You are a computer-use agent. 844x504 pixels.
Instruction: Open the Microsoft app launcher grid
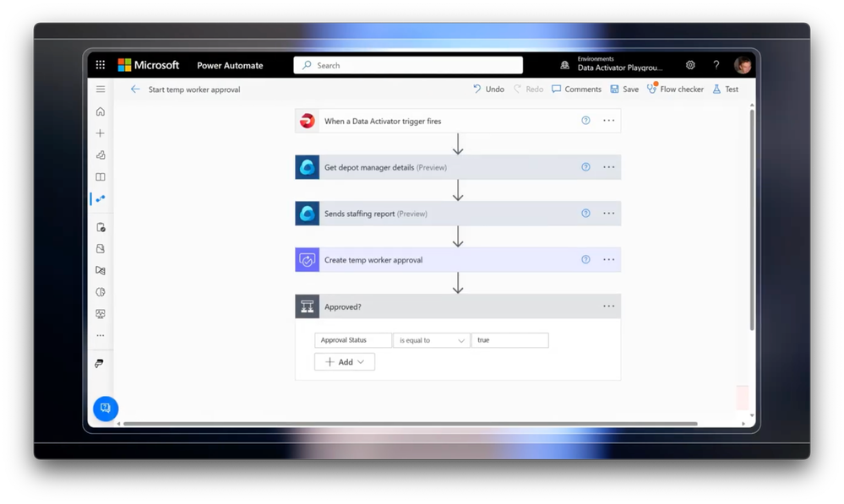coord(101,65)
